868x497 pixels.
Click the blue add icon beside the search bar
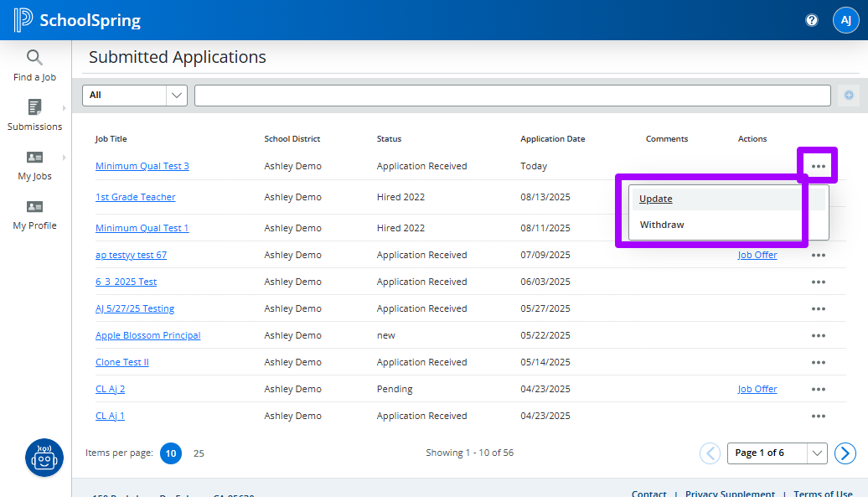(x=849, y=96)
